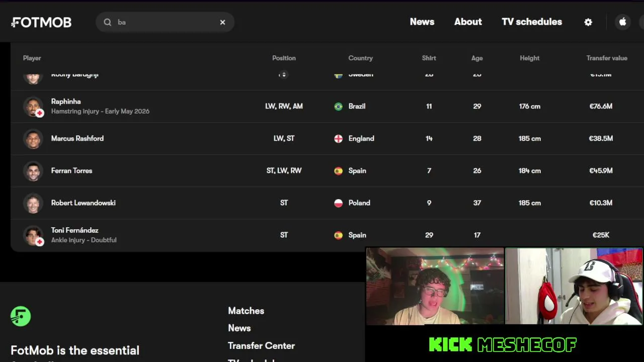Open the Transfer Center footer link
The width and height of the screenshot is (644, 362).
261,345
